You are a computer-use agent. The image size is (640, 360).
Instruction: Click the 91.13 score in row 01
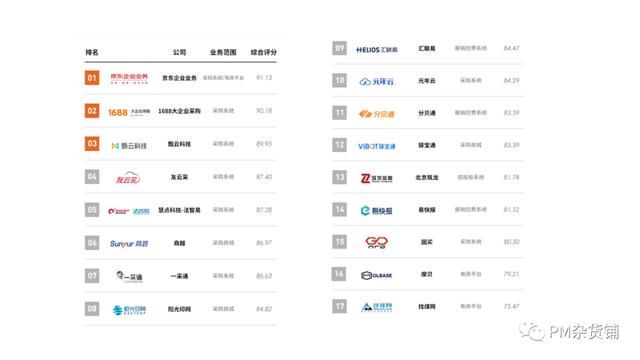[264, 78]
